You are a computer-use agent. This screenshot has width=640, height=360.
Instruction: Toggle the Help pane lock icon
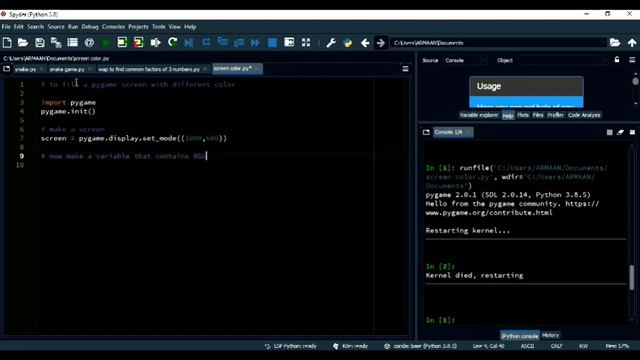tap(617, 60)
